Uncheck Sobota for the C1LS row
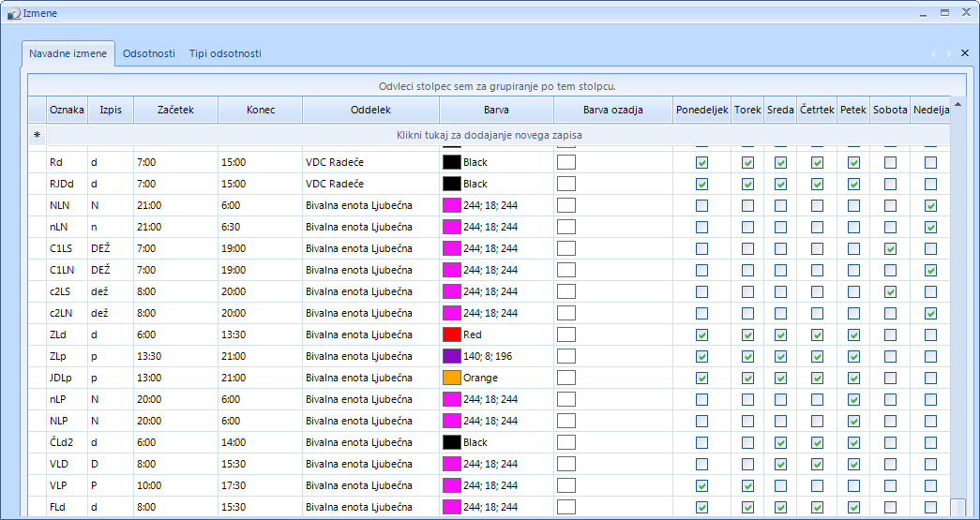980x520 pixels. pyautogui.click(x=891, y=248)
